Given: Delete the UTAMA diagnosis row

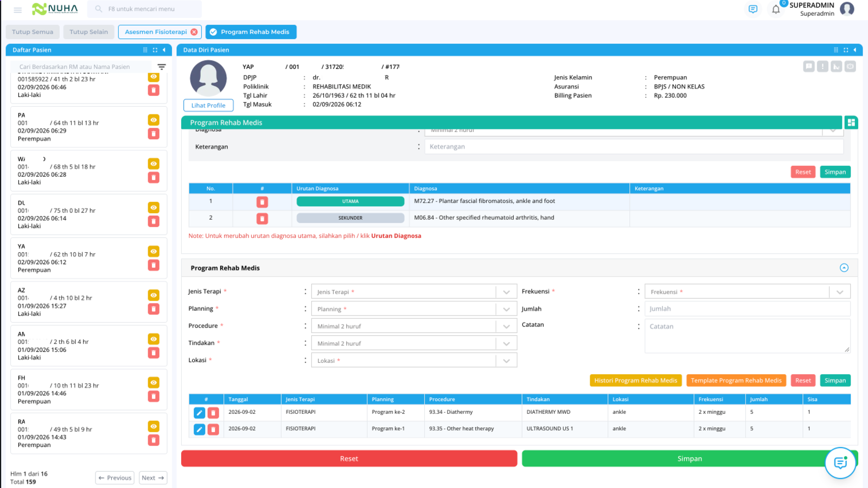Looking at the screenshot, I should (x=262, y=202).
